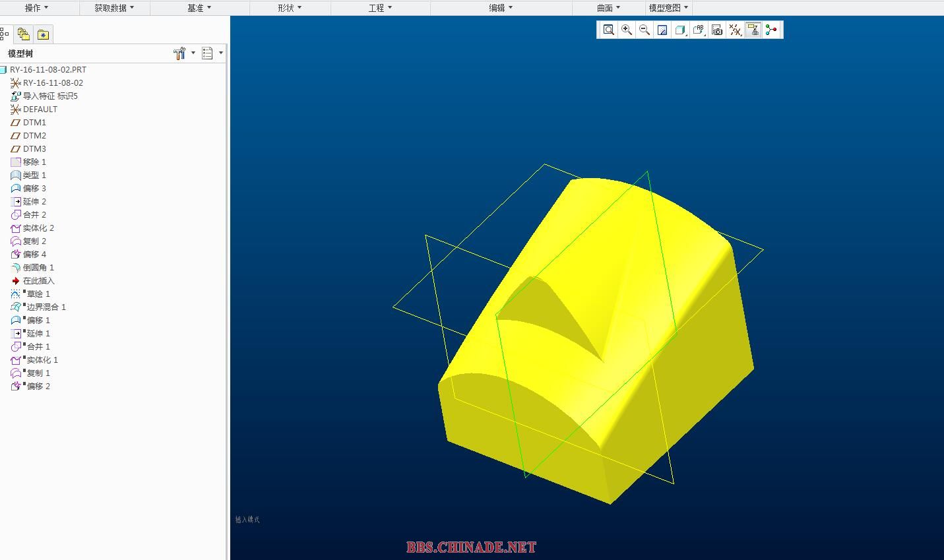Open the saved views camera icon
This screenshot has width=944, height=560.
pos(717,30)
